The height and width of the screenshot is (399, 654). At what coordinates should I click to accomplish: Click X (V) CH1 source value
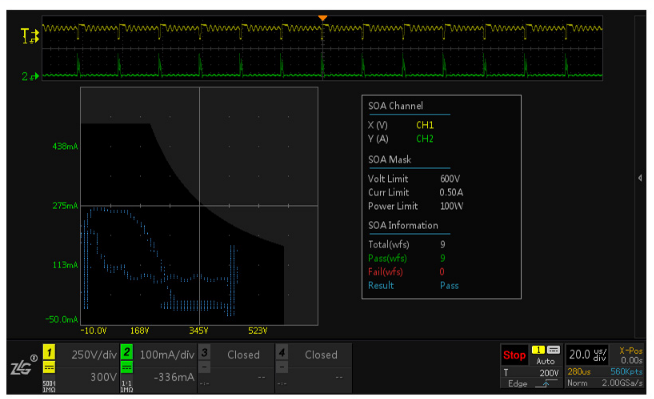(425, 125)
